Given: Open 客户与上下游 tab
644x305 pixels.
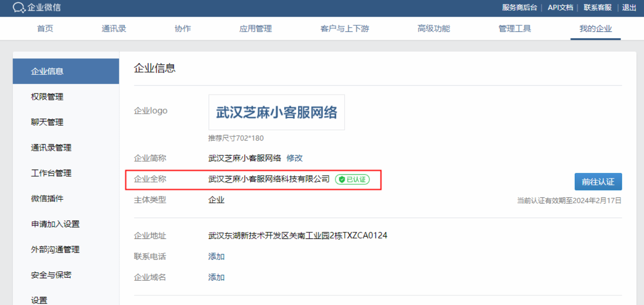Looking at the screenshot, I should [345, 29].
